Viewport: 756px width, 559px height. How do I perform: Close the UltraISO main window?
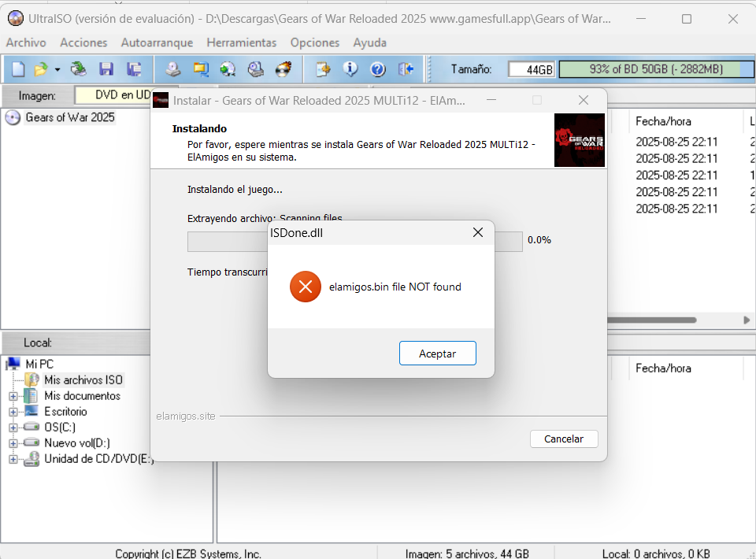pyautogui.click(x=733, y=19)
